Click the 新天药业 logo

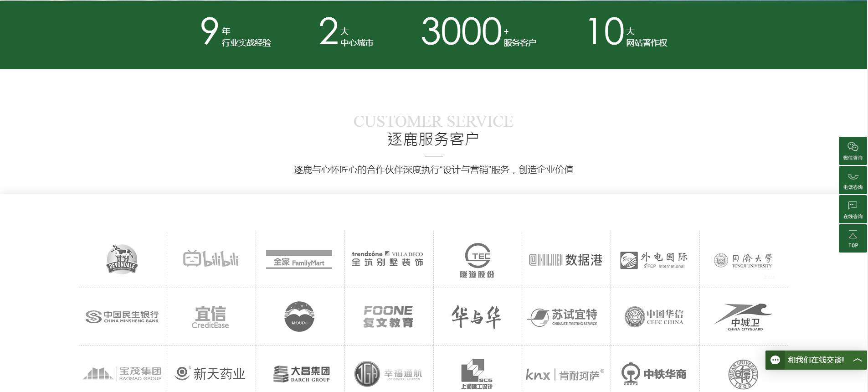(x=210, y=373)
